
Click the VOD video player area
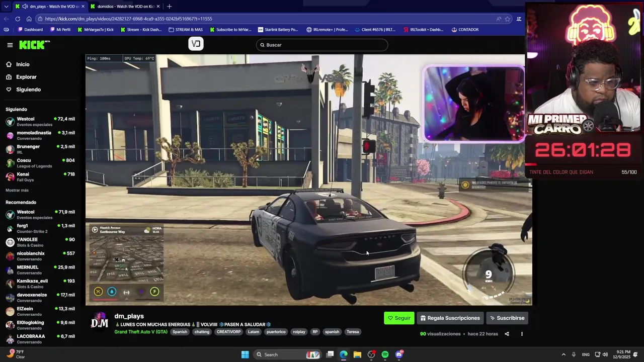tap(308, 179)
